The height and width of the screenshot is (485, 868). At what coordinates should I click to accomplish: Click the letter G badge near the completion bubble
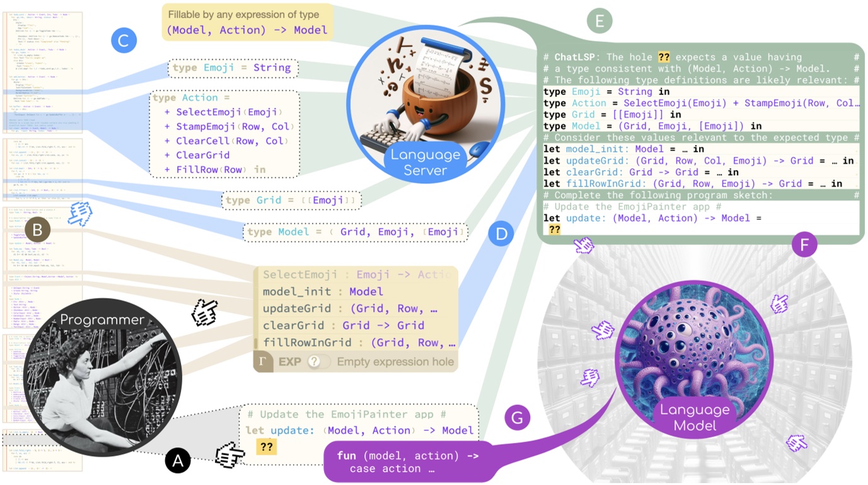[518, 417]
